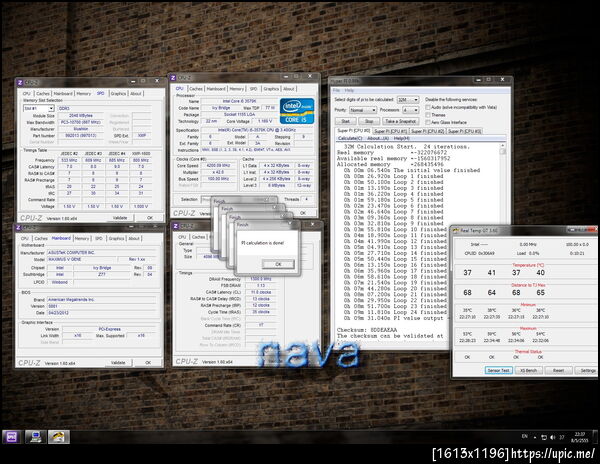600x464 pixels.
Task: Click the Z logo in SPD window title bar
Action: (20, 82)
